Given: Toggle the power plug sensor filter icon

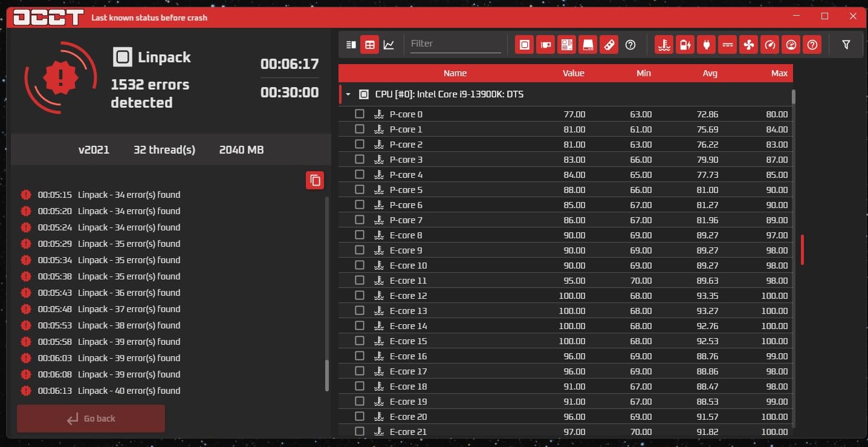Looking at the screenshot, I should (x=706, y=45).
